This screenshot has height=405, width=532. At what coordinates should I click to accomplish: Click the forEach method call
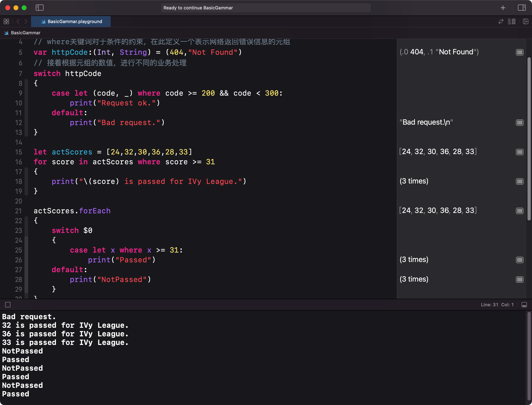(95, 211)
